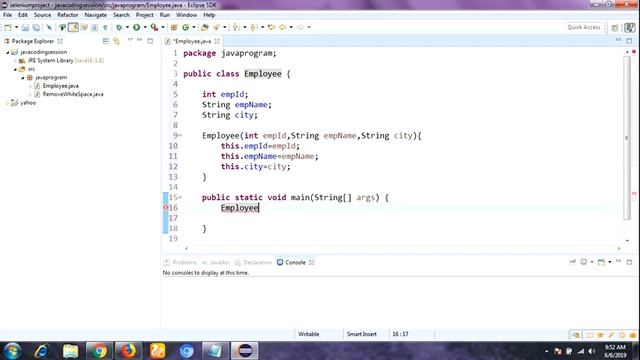Open Firefox from the Windows taskbar
This screenshot has height=360, width=640.
128,351
